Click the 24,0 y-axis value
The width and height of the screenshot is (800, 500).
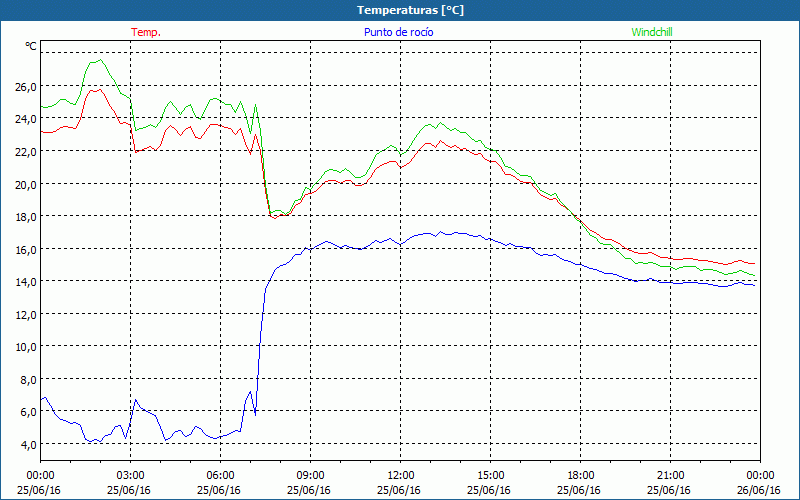click(x=25, y=119)
